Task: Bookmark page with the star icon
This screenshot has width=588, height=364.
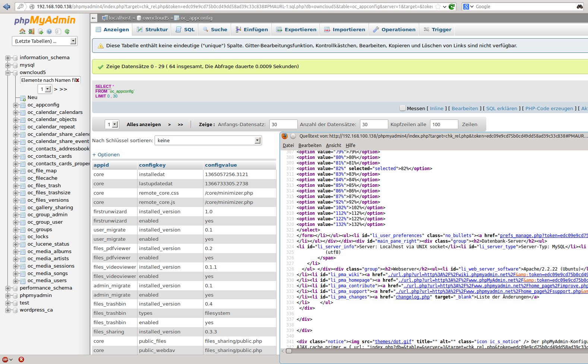Action: pyautogui.click(x=438, y=6)
